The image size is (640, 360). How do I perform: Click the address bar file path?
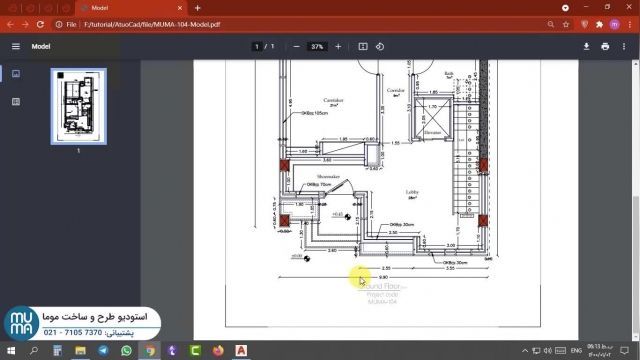(x=152, y=24)
